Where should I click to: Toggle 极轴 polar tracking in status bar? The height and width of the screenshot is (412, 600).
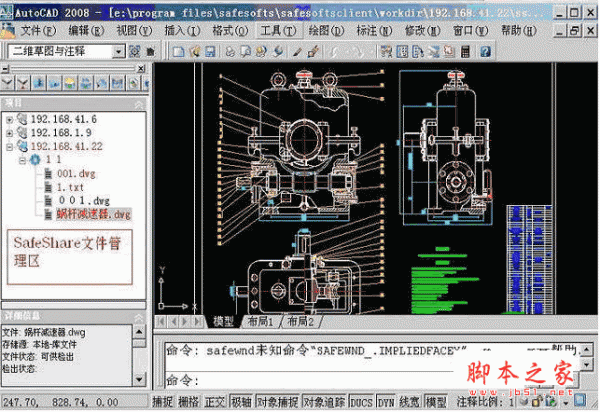241,402
